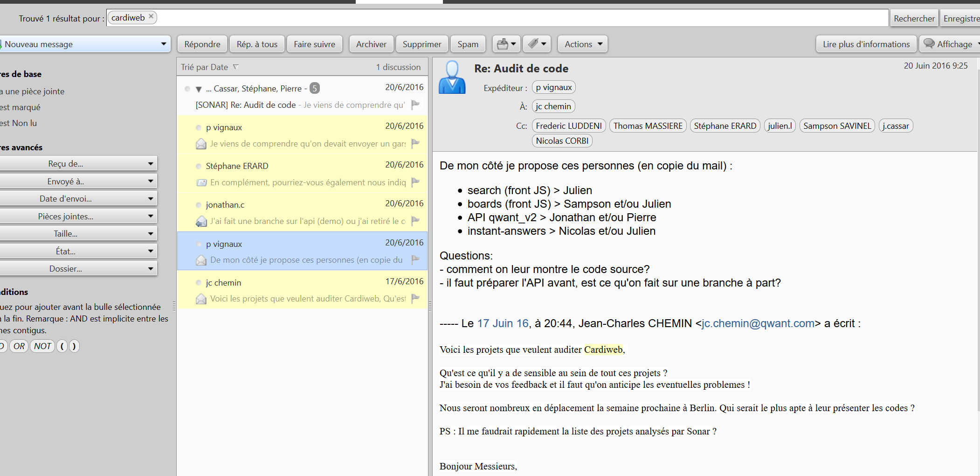Screen dimensions: 980x476
Task: Click Lire plus d'informations button
Action: (866, 44)
